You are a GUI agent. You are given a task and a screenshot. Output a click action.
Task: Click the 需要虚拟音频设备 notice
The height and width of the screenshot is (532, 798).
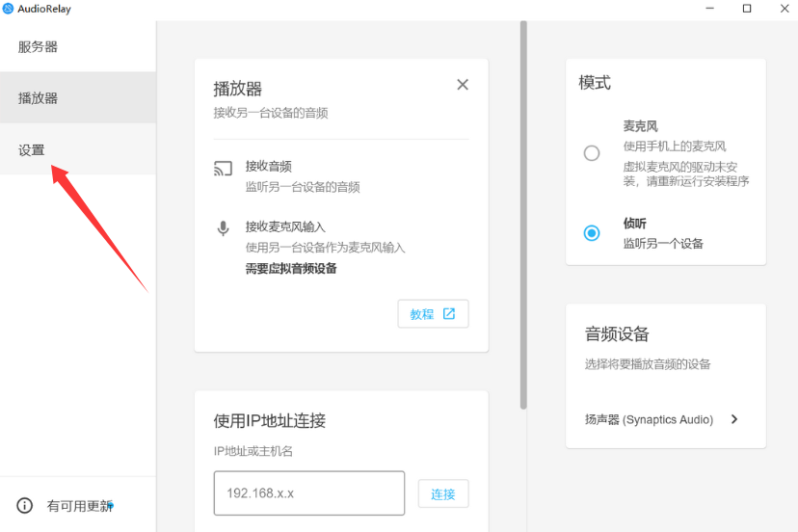[291, 268]
